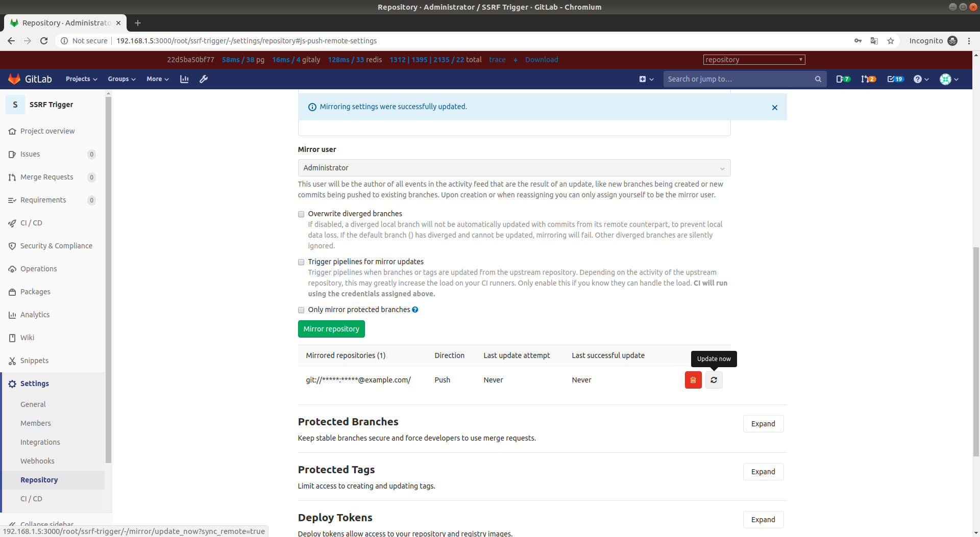Viewport: 980px width, 537px height.
Task: Click the help icon next to protected branches
Action: click(x=415, y=310)
